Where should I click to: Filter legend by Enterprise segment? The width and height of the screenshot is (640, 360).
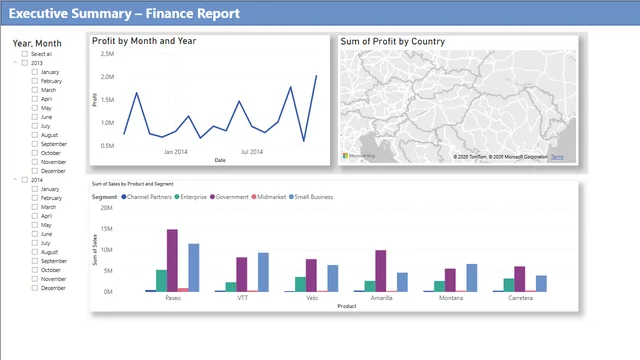pos(191,197)
